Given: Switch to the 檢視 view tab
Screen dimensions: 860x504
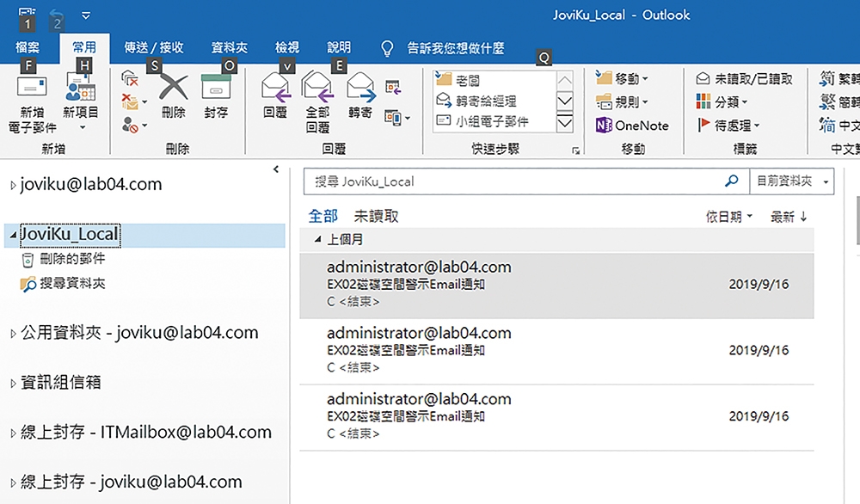Looking at the screenshot, I should click(x=287, y=48).
